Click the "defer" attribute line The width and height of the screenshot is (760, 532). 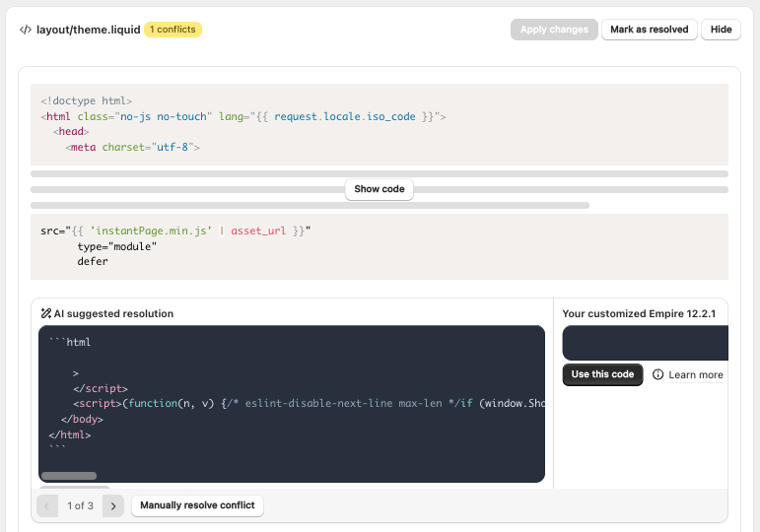(x=93, y=262)
